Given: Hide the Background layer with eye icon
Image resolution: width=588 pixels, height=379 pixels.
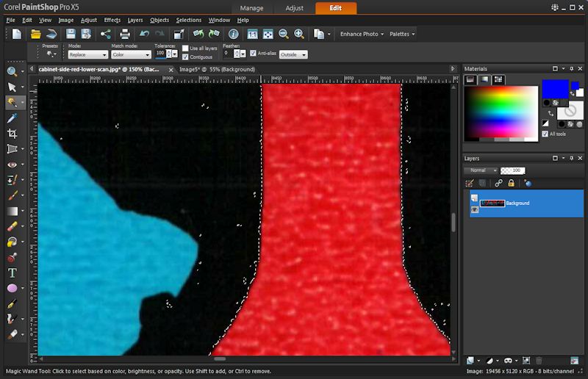Looking at the screenshot, I should (x=474, y=209).
